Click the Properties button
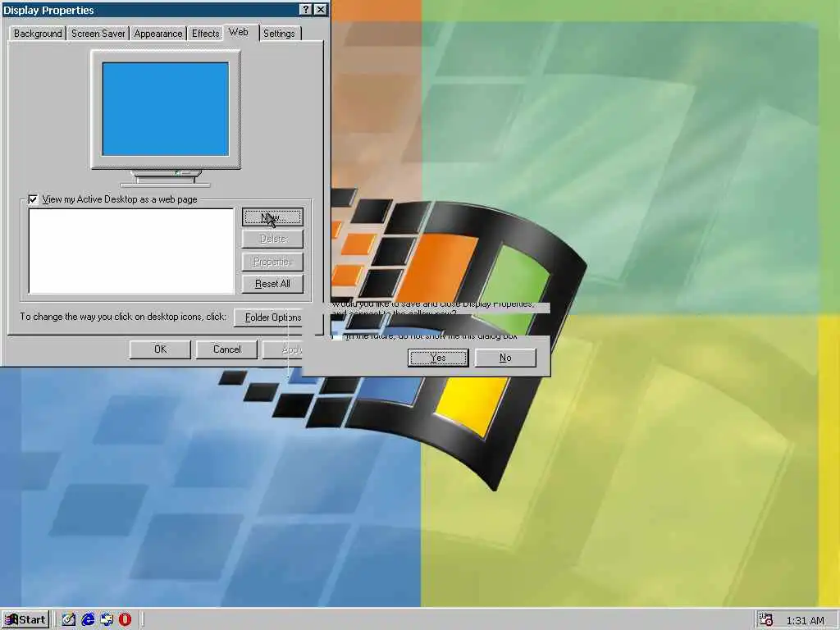The image size is (840, 630). tap(272, 262)
